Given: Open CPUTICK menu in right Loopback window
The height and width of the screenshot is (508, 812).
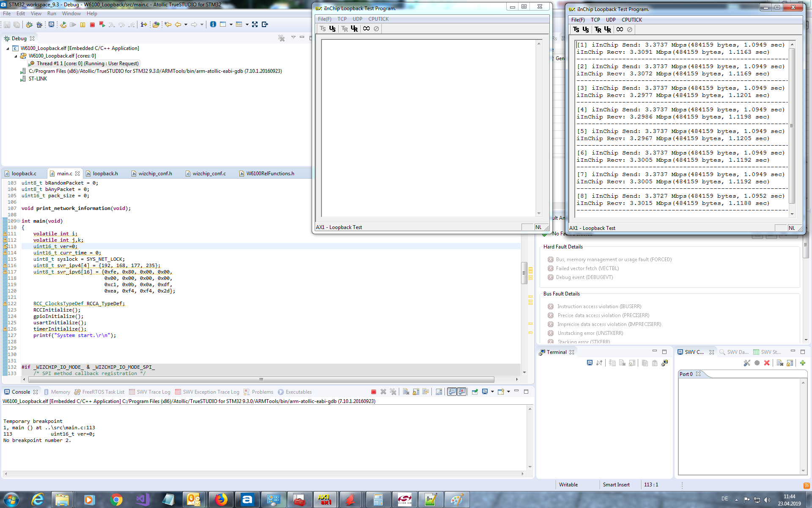Looking at the screenshot, I should pyautogui.click(x=632, y=20).
